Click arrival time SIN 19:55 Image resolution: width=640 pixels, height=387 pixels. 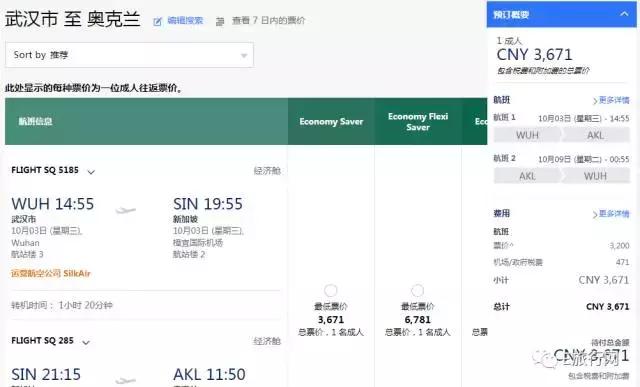pos(208,204)
